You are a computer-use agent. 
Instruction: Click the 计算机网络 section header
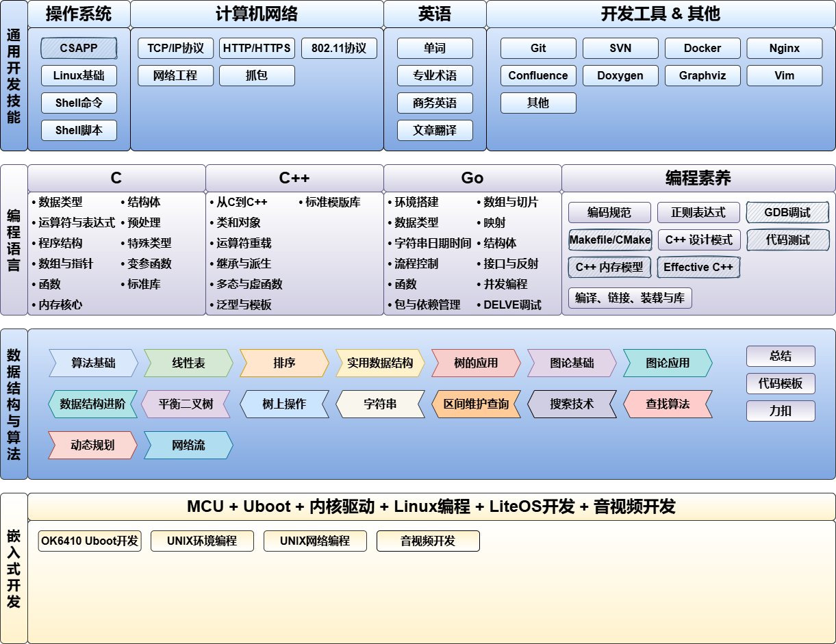point(257,14)
